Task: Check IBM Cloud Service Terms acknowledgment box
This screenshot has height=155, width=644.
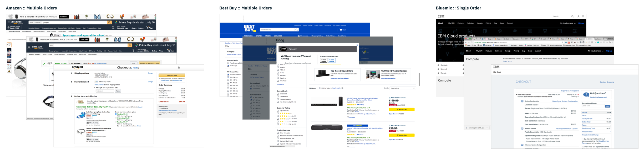Action: [x=583, y=139]
